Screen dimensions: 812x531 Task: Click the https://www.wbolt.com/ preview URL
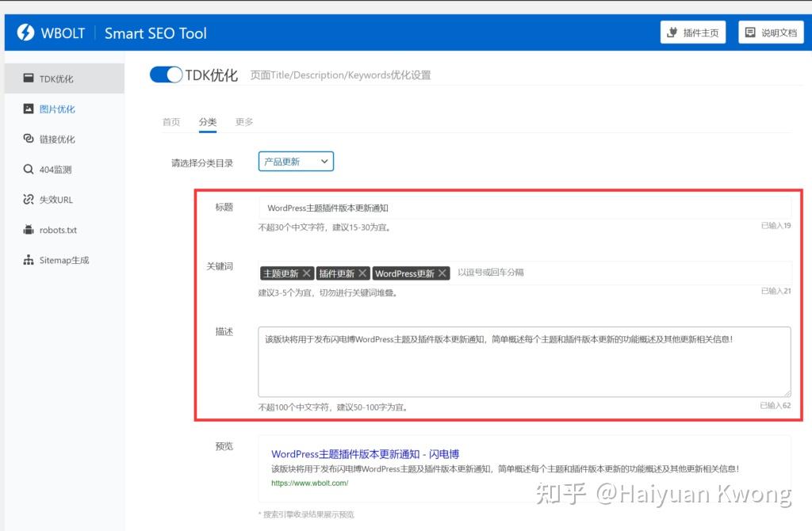310,483
